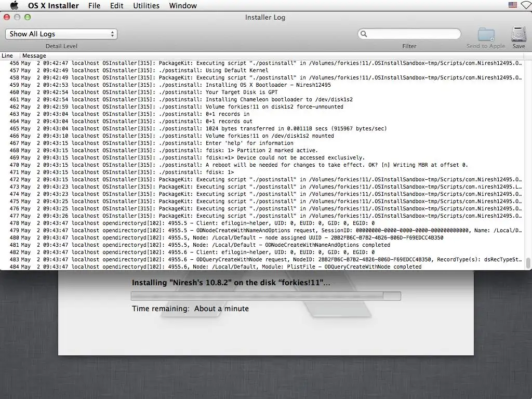Select line 468 Partition 2 marked active

[x=263, y=150]
